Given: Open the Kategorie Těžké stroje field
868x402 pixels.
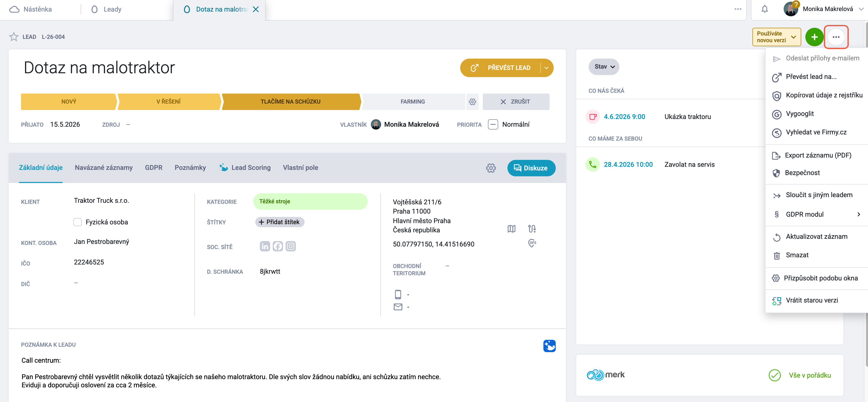Looking at the screenshot, I should point(310,201).
